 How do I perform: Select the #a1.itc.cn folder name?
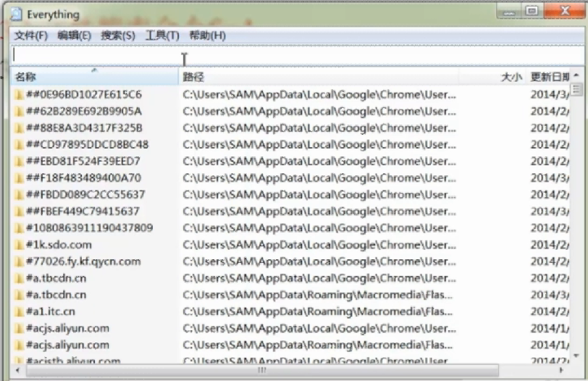(x=51, y=311)
